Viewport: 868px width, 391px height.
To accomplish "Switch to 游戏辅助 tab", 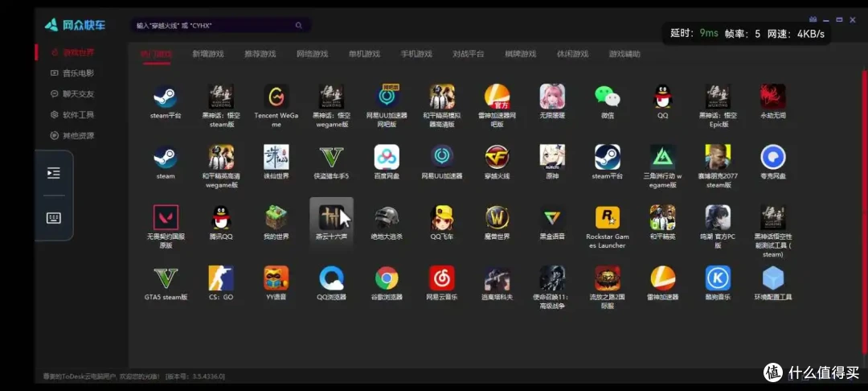I will pos(624,54).
